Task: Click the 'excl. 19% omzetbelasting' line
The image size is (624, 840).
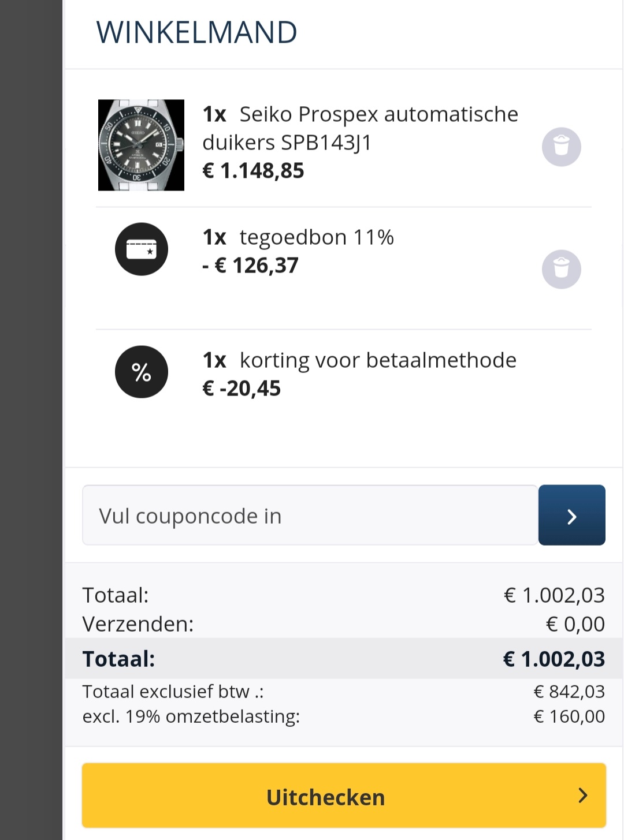Action: click(x=343, y=716)
